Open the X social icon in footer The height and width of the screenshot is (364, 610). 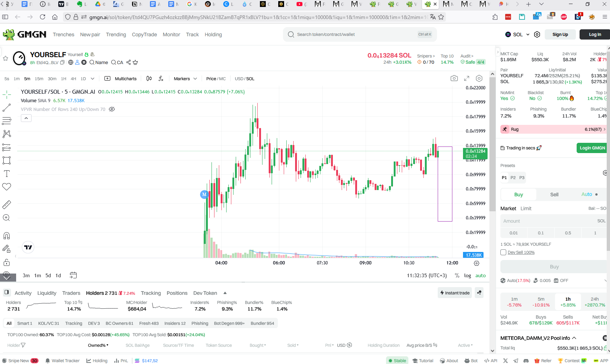[506, 361]
